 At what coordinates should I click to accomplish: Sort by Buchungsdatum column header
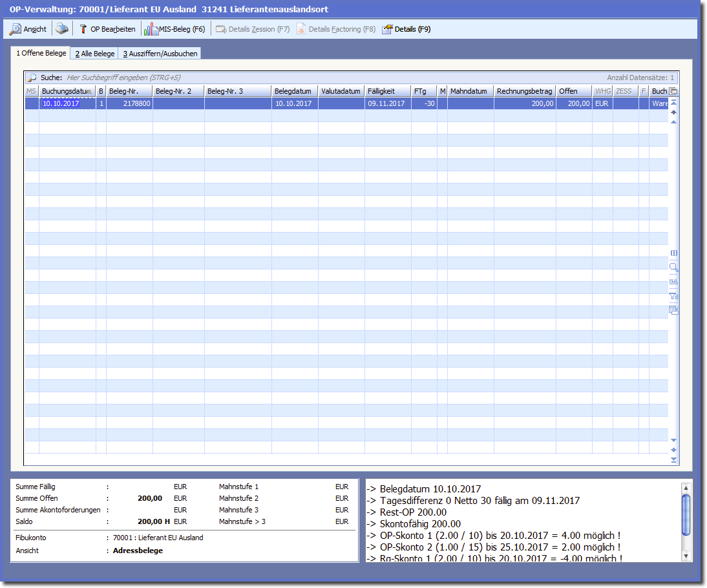pyautogui.click(x=67, y=91)
